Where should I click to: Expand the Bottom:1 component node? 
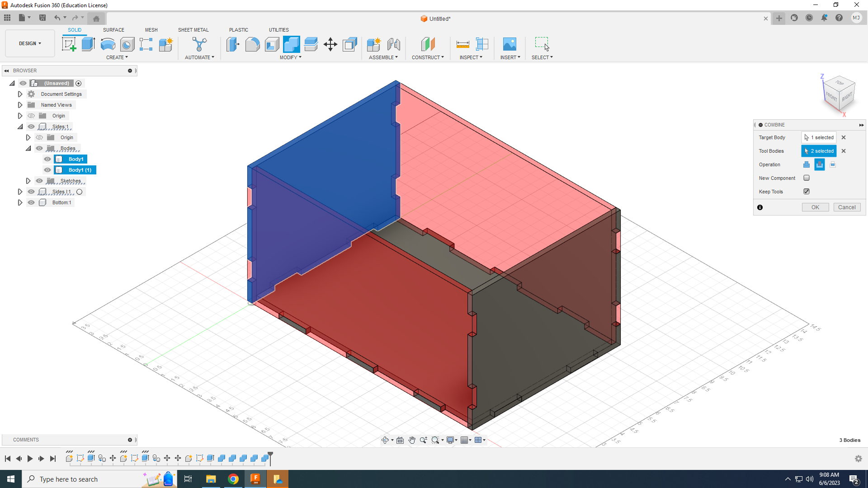tap(20, 202)
